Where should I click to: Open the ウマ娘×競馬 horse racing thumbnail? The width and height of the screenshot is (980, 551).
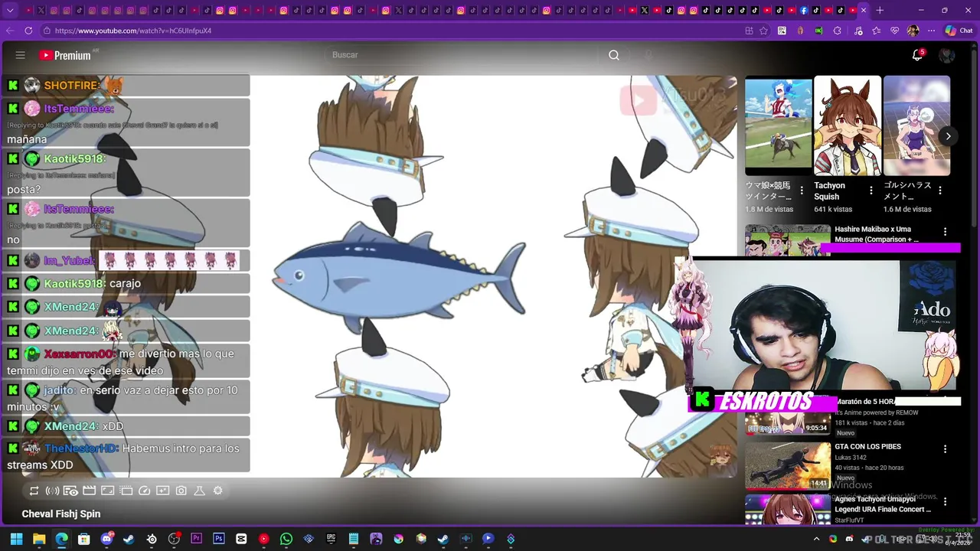(x=779, y=126)
